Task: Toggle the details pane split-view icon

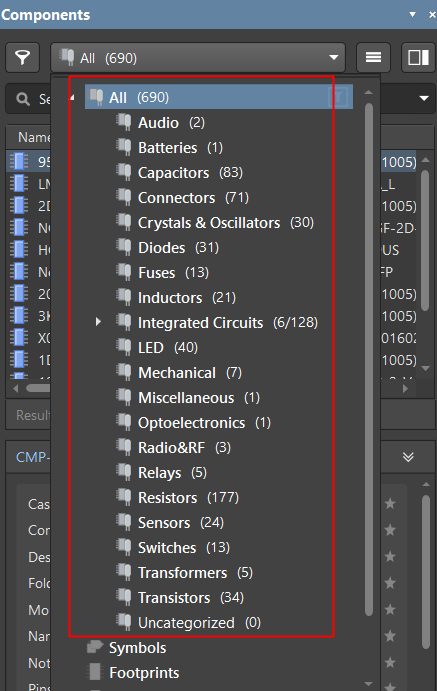Action: tap(418, 57)
